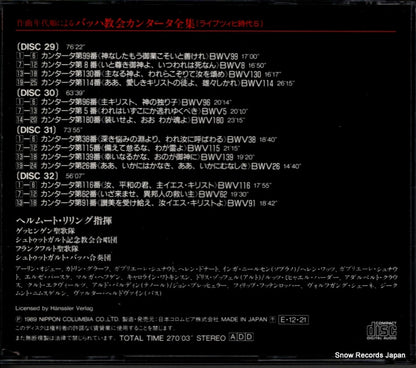Click the 23'15" timing after BWV180
Image resolution: width=416 pixels, height=368 pixels.
pos(236,121)
